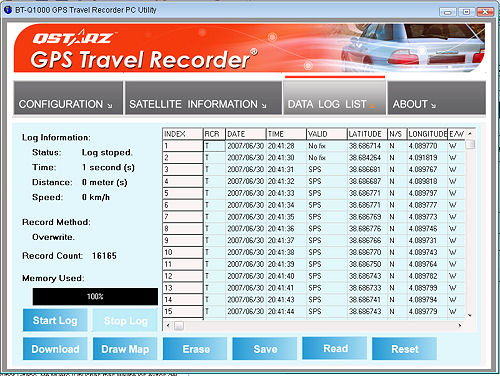
Task: Click the Stop Log button
Action: click(x=125, y=320)
